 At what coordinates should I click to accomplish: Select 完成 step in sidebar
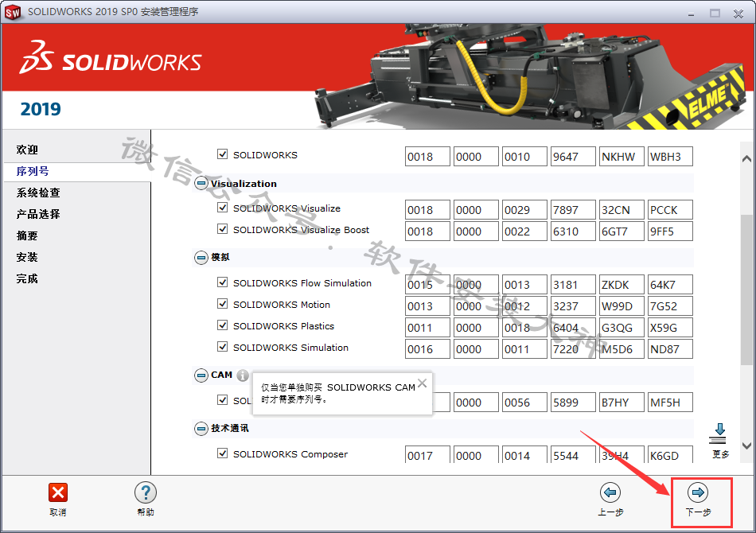point(27,278)
